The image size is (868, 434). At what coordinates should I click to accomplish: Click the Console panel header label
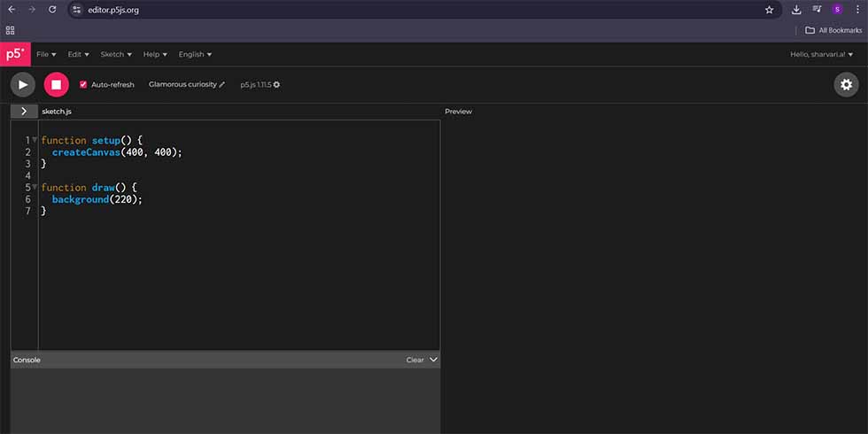click(x=27, y=360)
